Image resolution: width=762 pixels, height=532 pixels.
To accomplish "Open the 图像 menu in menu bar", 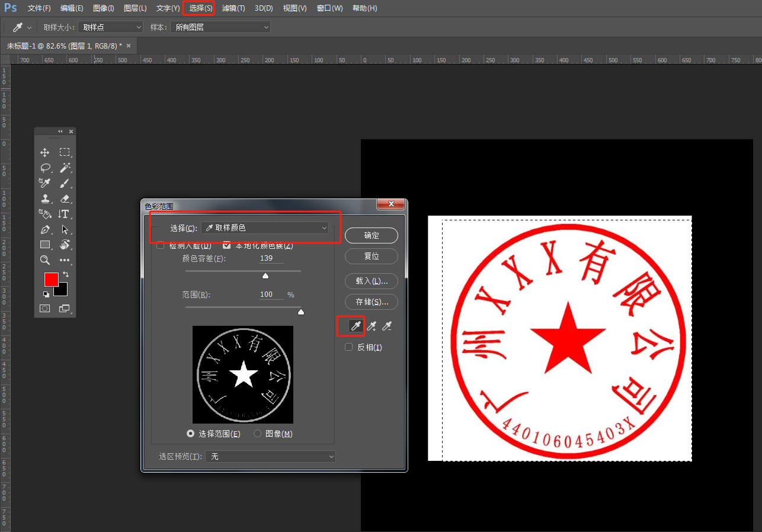I will 104,8.
